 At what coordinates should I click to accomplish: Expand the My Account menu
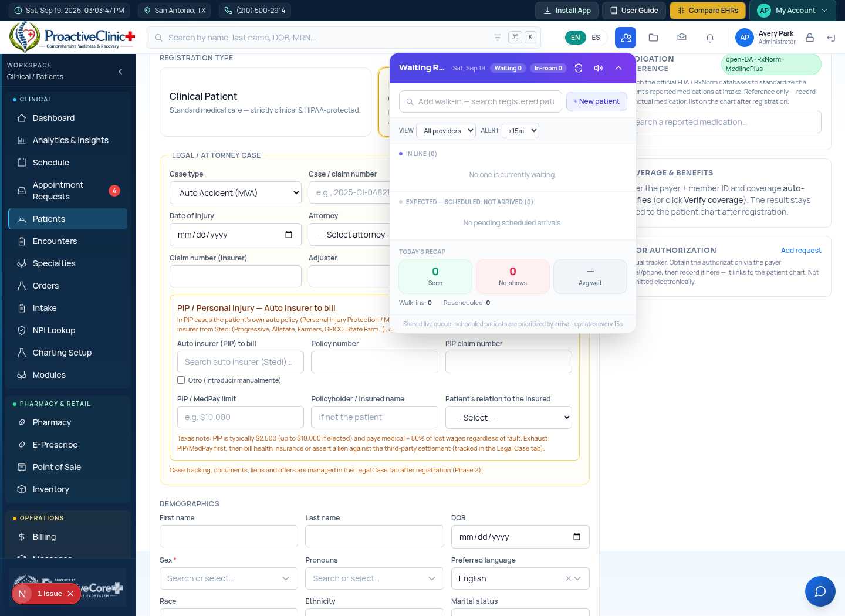(792, 11)
